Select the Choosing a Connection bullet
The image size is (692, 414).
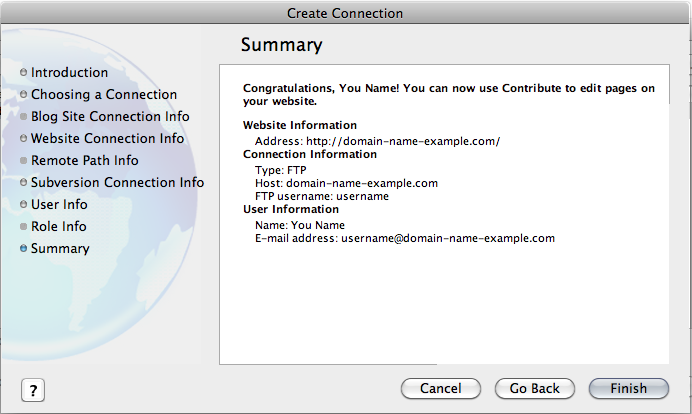tap(23, 94)
